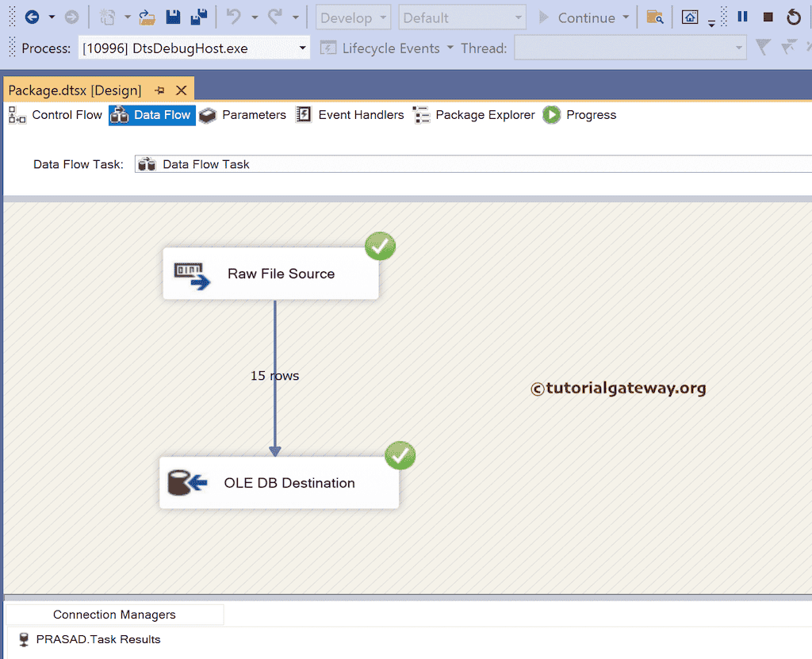Open the Progress tab
Image resolution: width=812 pixels, height=659 pixels.
click(x=590, y=115)
